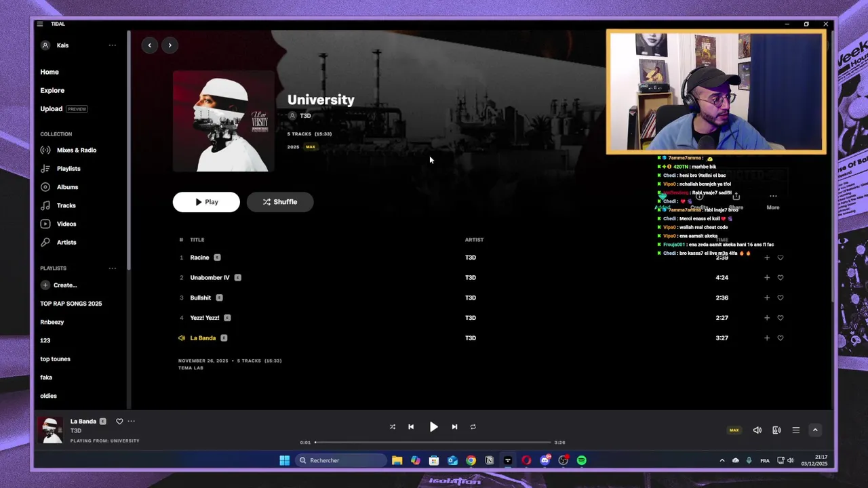Image resolution: width=868 pixels, height=488 pixels.
Task: Add Unabomber IV to a playlist
Action: point(767,277)
